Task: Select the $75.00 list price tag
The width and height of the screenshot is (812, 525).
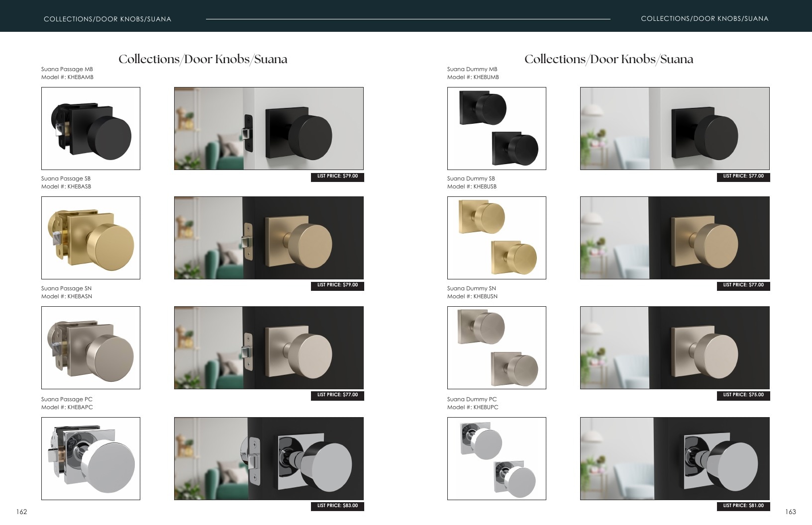Action: pos(743,395)
